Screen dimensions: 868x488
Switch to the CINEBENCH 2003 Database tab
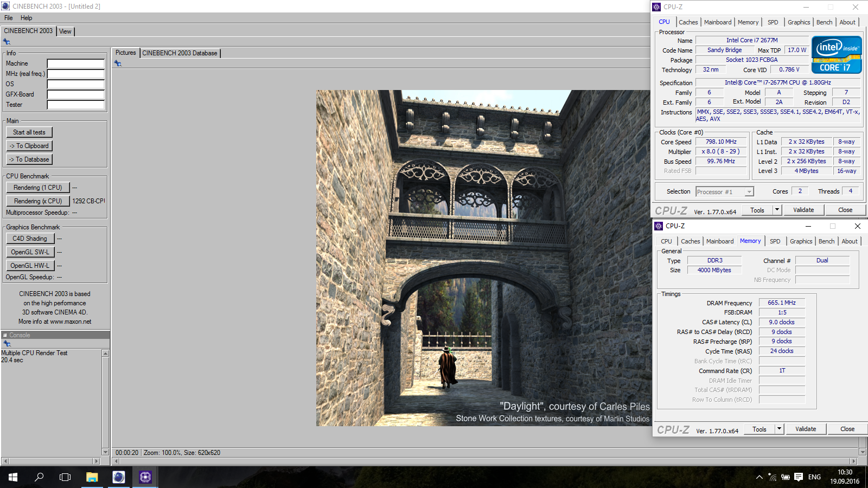[x=180, y=53]
